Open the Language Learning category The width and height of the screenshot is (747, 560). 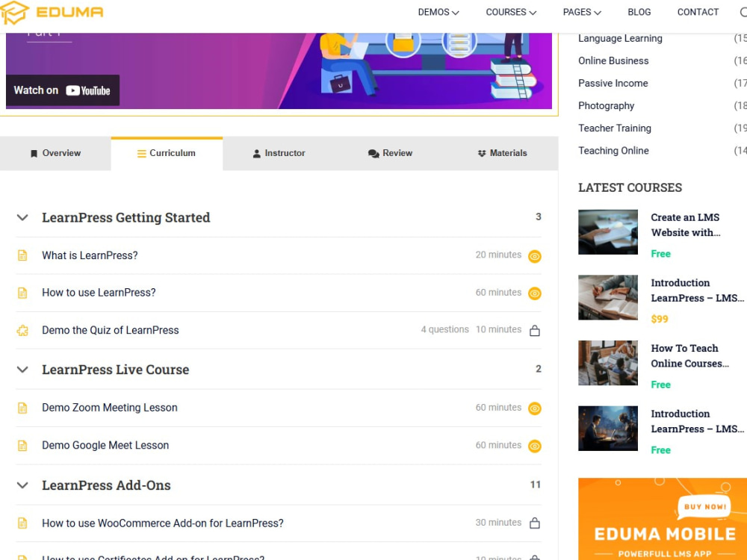tap(620, 38)
